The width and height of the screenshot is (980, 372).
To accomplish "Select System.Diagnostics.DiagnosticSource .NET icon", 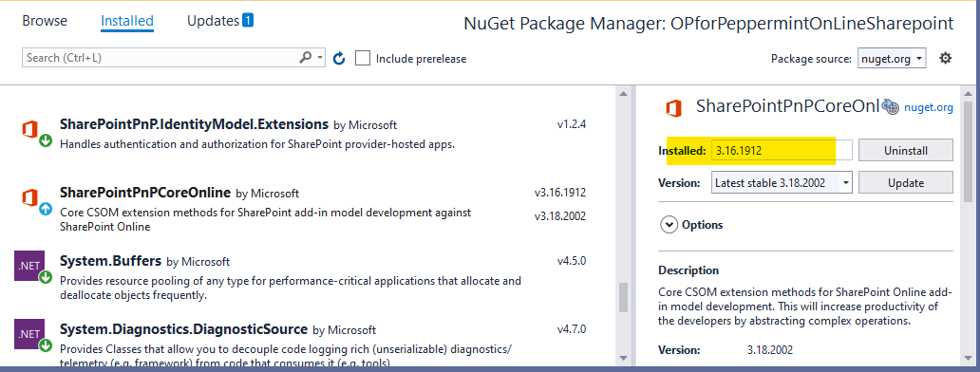I will (28, 334).
